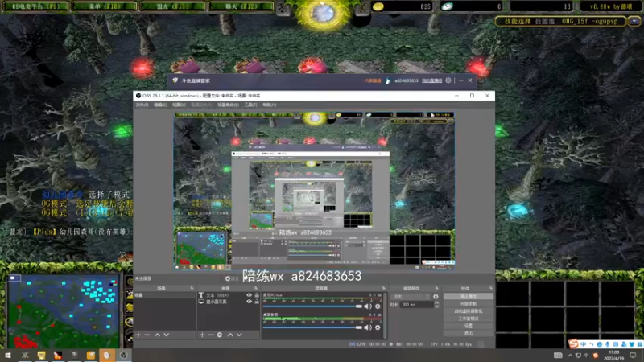644x362 pixels.
Task: Open OBS Edit menu
Action: [x=160, y=105]
